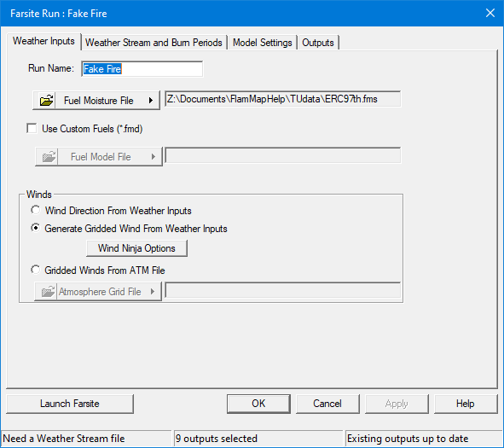Click the Atmosphere Grid File folder icon

(x=48, y=292)
